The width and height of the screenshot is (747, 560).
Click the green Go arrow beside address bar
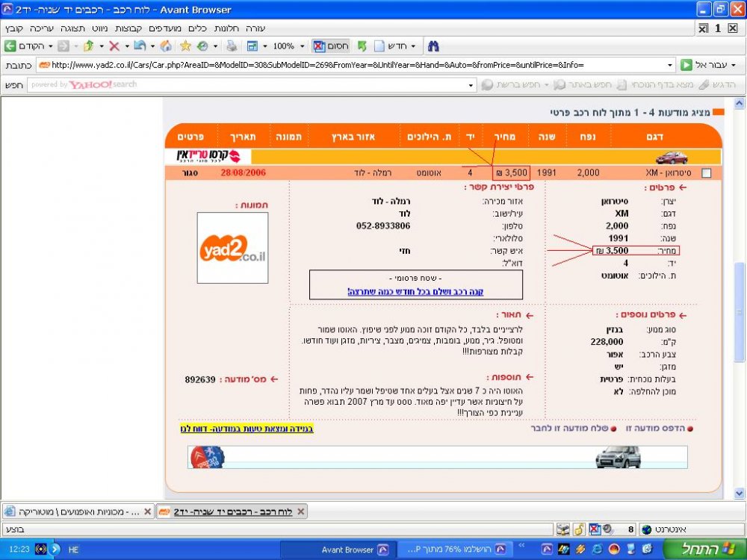[x=686, y=65]
